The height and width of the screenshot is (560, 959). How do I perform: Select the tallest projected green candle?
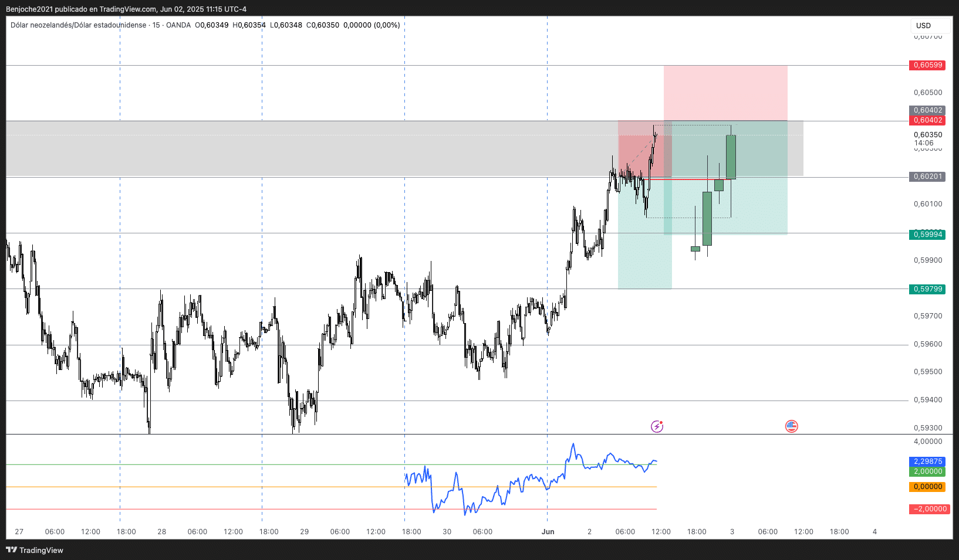pyautogui.click(x=707, y=218)
